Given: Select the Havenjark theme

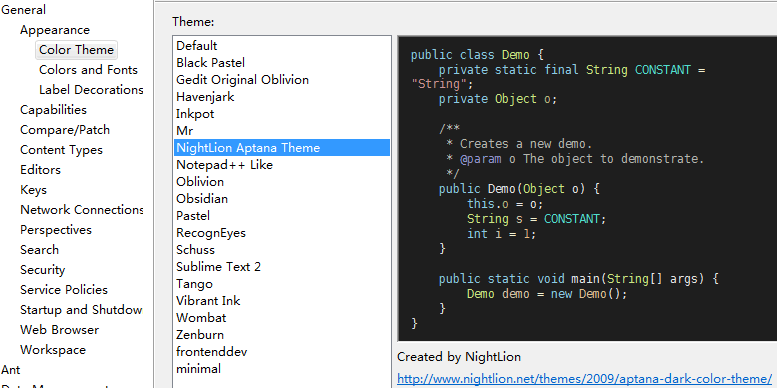Looking at the screenshot, I should [x=282, y=97].
